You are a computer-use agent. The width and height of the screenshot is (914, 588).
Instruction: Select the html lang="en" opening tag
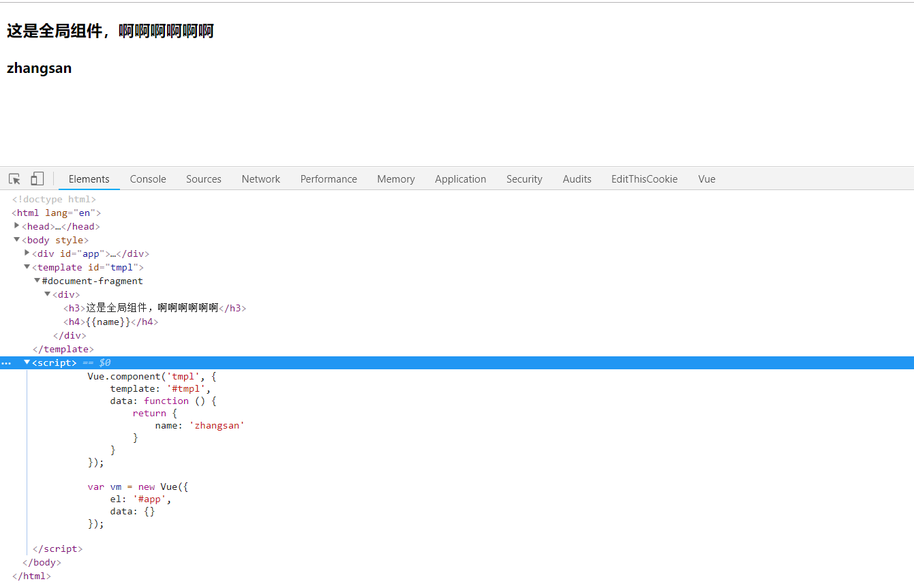pos(56,213)
